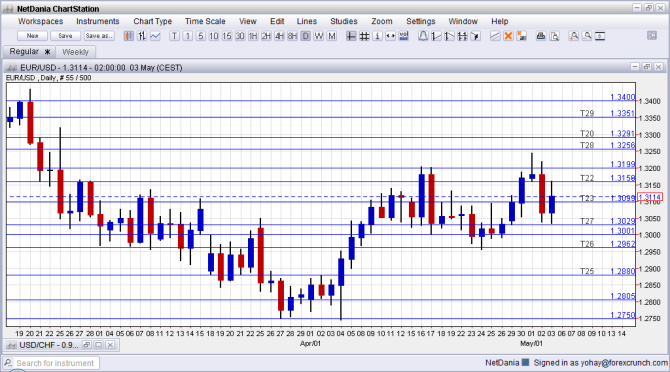Click the print icon

tap(541, 36)
